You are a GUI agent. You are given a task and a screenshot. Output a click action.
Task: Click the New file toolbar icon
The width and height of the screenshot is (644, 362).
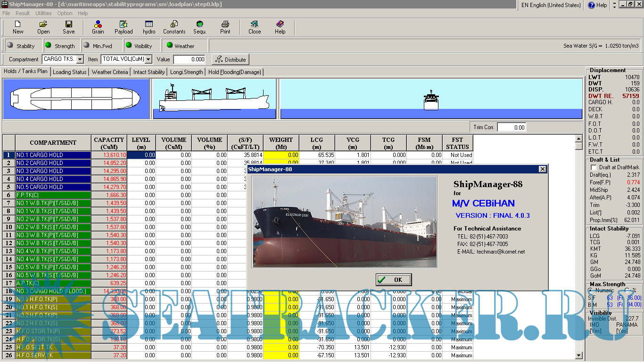(x=18, y=24)
